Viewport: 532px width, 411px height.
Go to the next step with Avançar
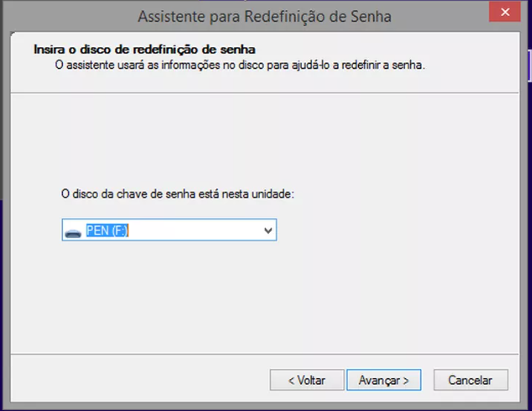tap(384, 380)
